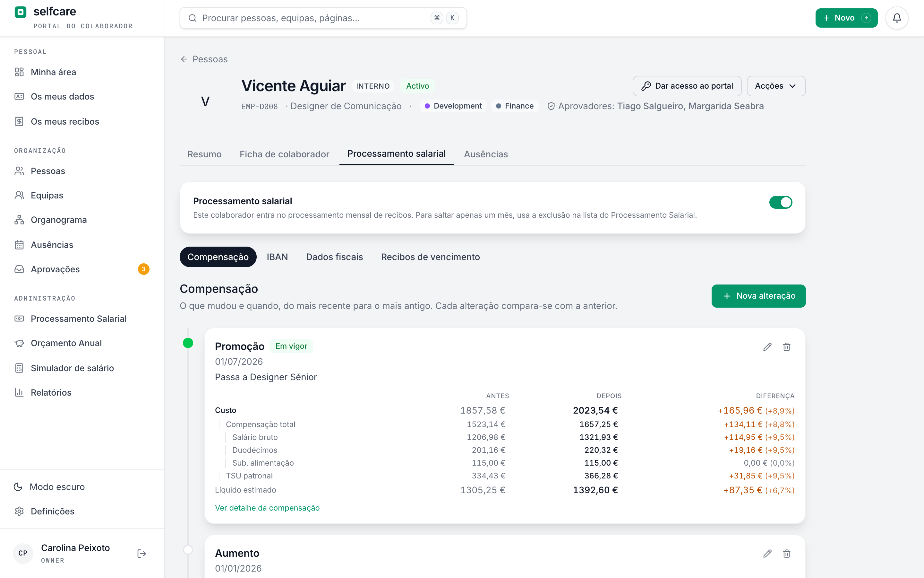Go back to Pessoas list
924x578 pixels.
click(x=204, y=59)
